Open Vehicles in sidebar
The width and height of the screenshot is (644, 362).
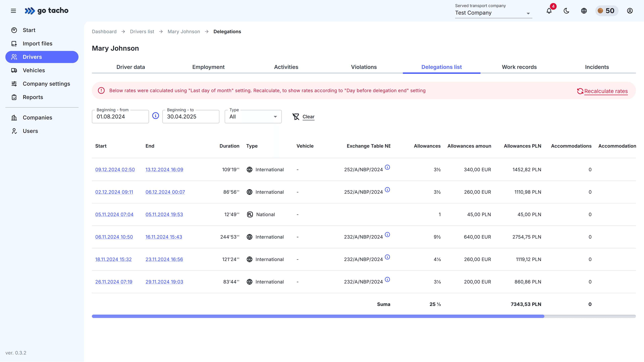tap(42, 70)
